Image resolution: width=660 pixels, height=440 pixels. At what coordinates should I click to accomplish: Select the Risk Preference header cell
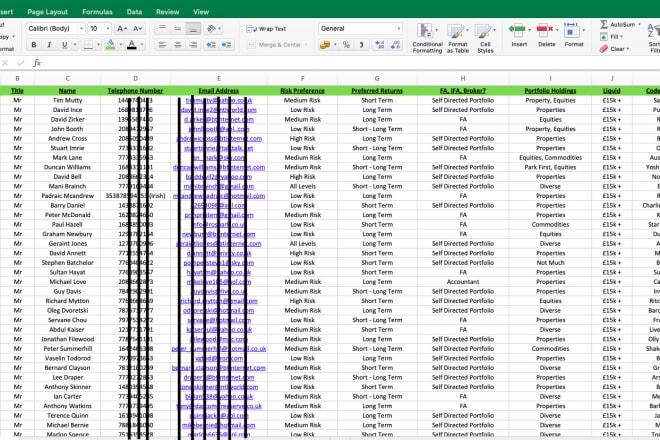[x=302, y=91]
